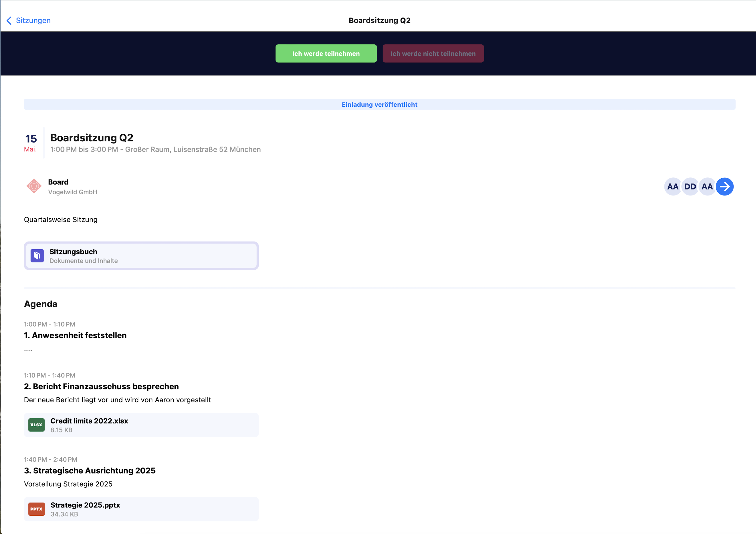Click the 1:10 PM - 1:40 PM time slot

(50, 375)
